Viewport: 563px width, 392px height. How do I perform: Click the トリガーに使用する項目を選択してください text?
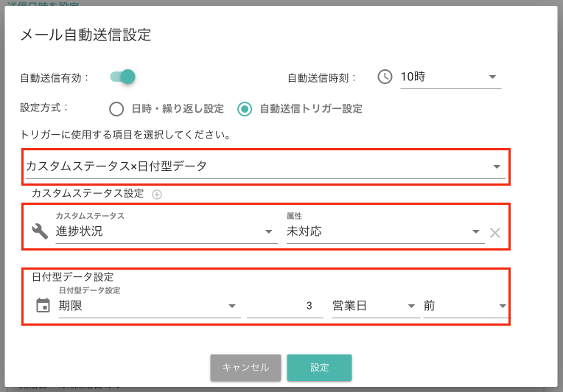click(x=126, y=135)
